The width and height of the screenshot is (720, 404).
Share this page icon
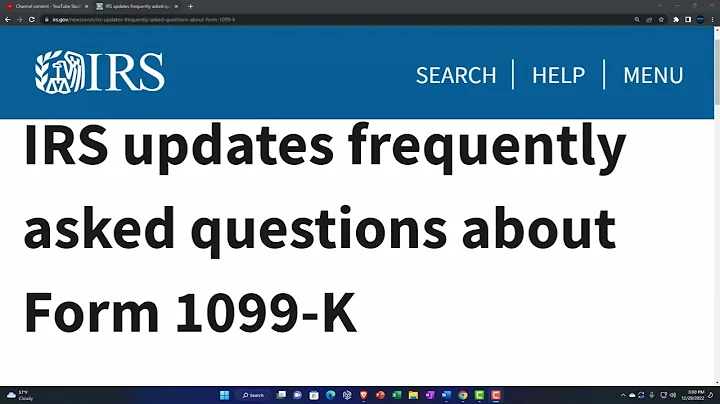click(x=649, y=20)
